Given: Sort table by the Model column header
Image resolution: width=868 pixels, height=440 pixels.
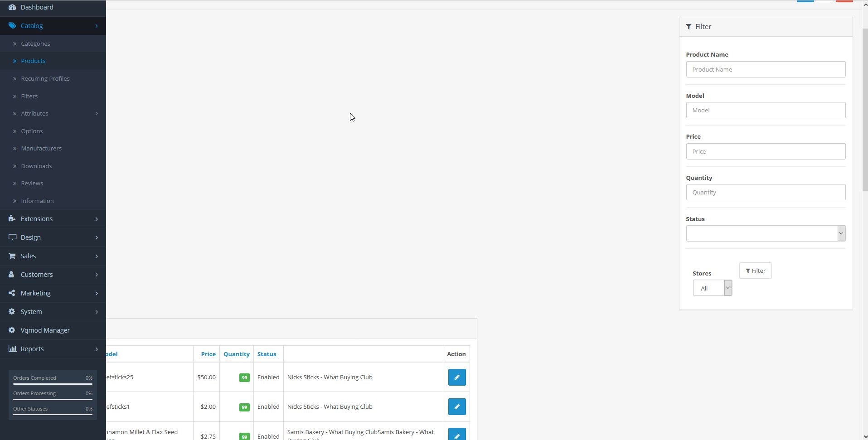Looking at the screenshot, I should pos(112,354).
